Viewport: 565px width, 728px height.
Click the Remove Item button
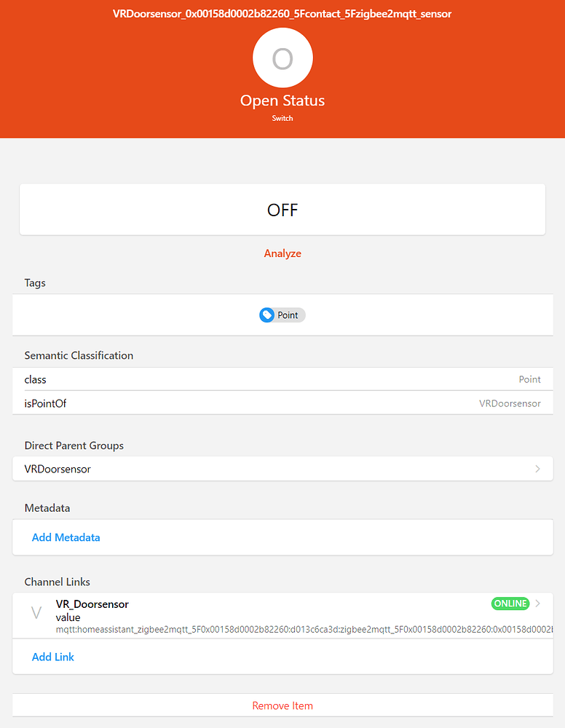pos(282,705)
